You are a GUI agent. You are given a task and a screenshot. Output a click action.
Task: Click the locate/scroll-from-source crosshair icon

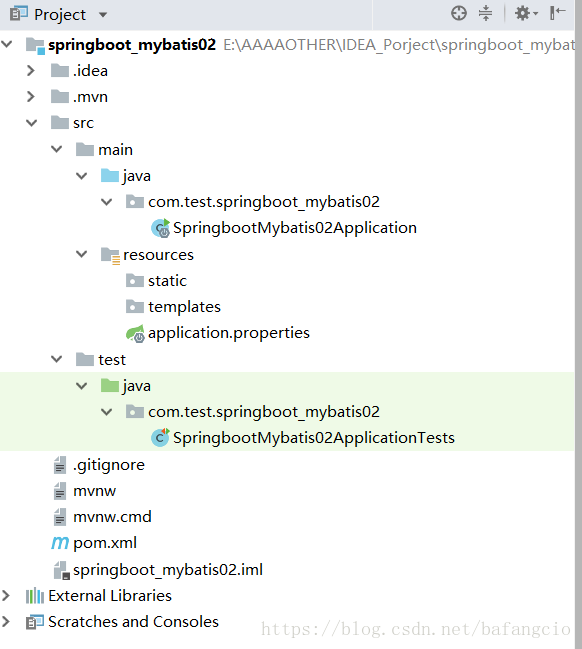pyautogui.click(x=459, y=13)
